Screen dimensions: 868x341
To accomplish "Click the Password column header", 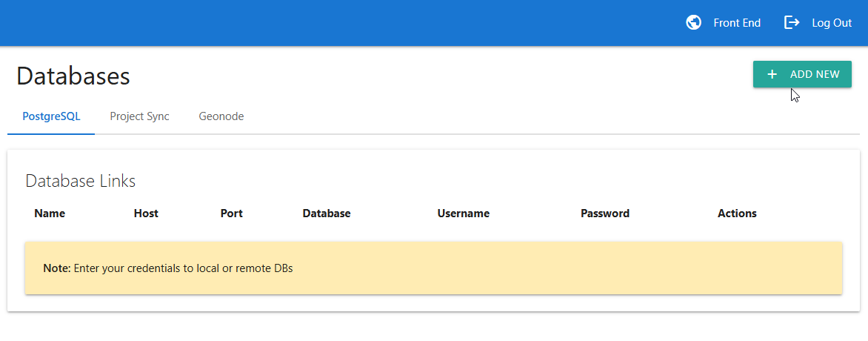I will point(605,213).
